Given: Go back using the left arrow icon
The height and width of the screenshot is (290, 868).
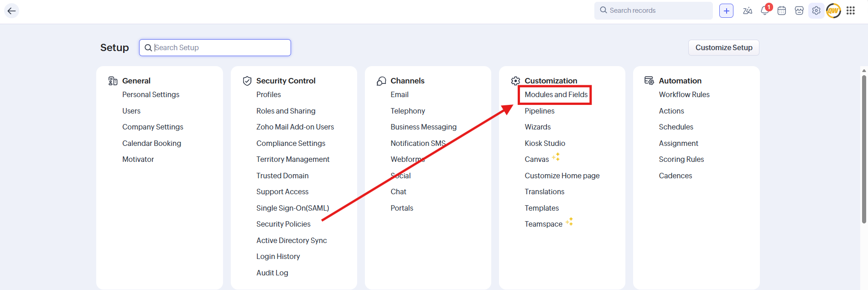Looking at the screenshot, I should [12, 10].
